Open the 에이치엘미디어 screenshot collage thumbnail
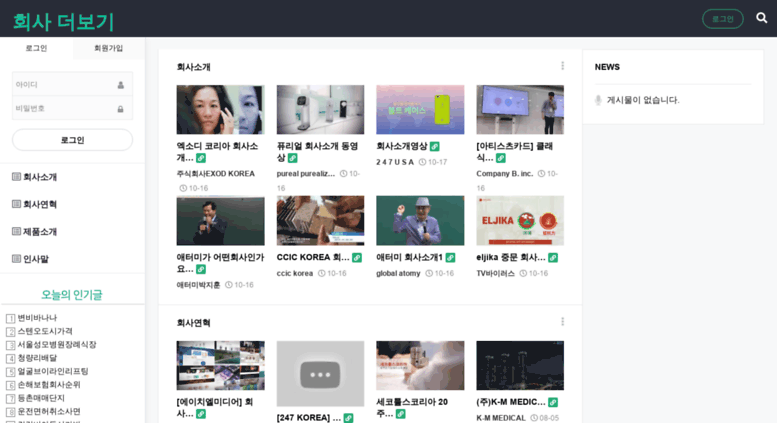Screen dimensions: 777x423 tap(221, 366)
